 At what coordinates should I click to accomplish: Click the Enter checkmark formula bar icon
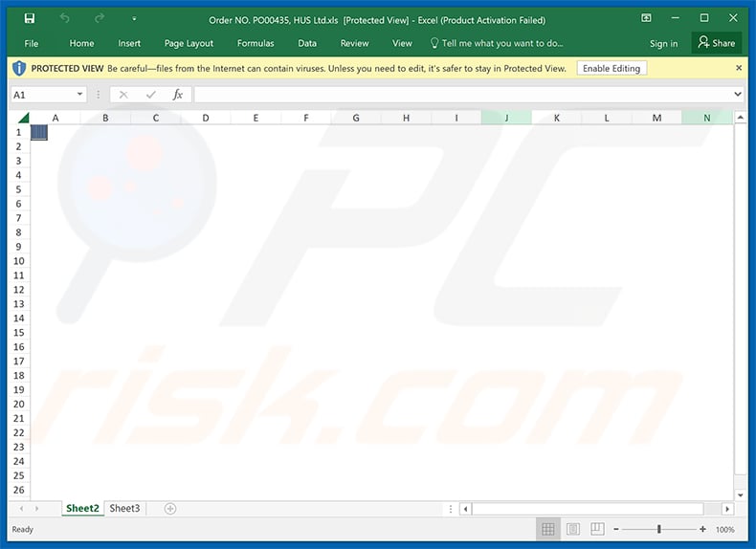[151, 95]
